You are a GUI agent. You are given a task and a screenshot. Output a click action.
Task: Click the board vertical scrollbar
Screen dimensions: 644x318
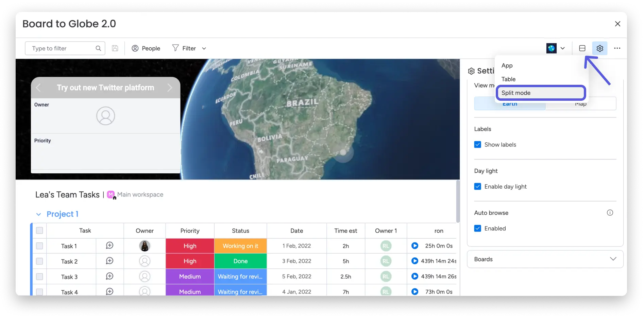tap(458, 201)
